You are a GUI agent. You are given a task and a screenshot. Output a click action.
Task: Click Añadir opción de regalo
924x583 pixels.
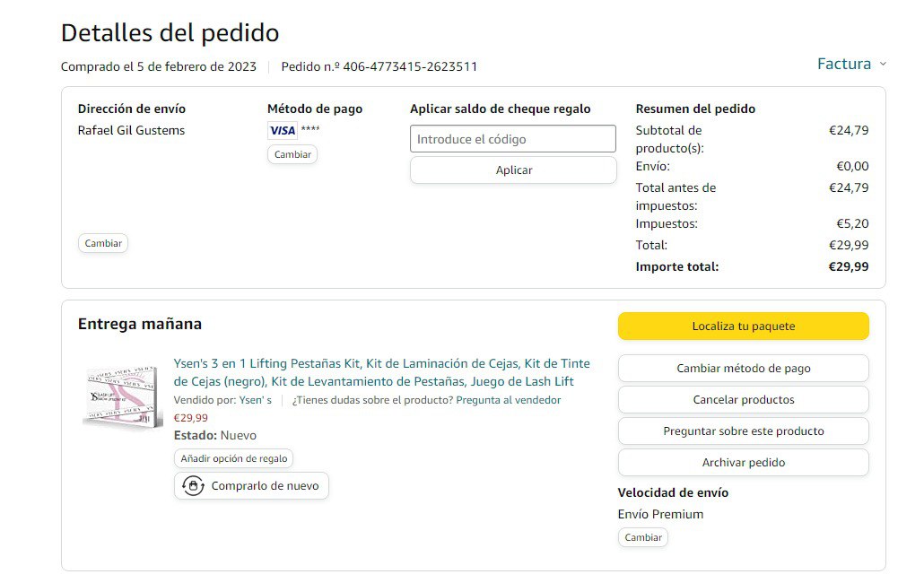234,458
